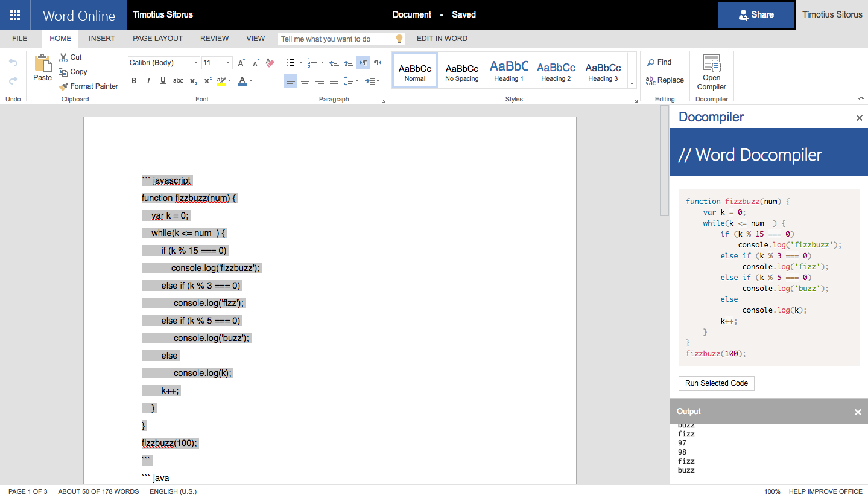Open the font size dropdown
868x498 pixels.
[x=228, y=63]
